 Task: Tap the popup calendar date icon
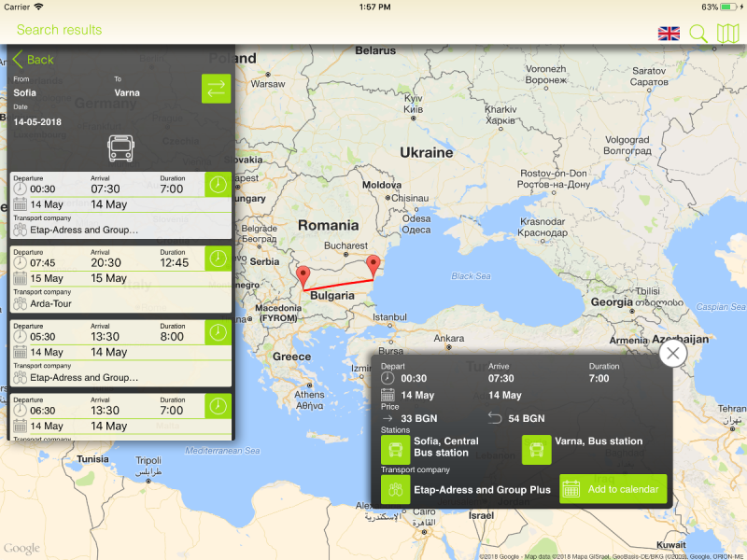coord(388,395)
